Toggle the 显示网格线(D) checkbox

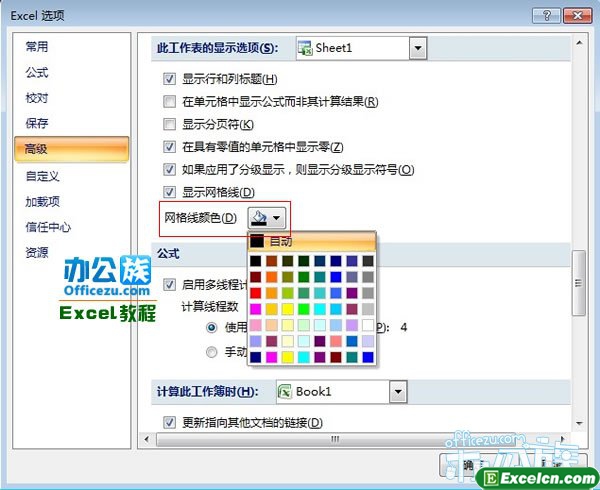click(170, 192)
